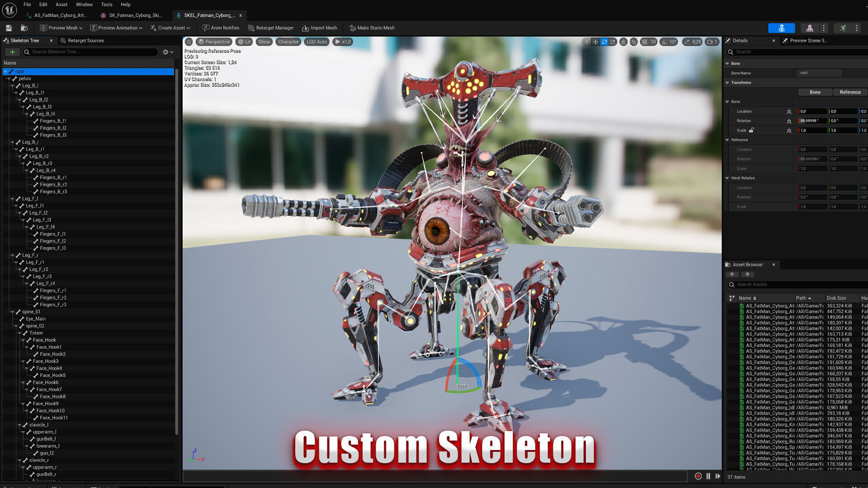
Task: Open options beside the Animation mode icon
Action: (x=857, y=28)
